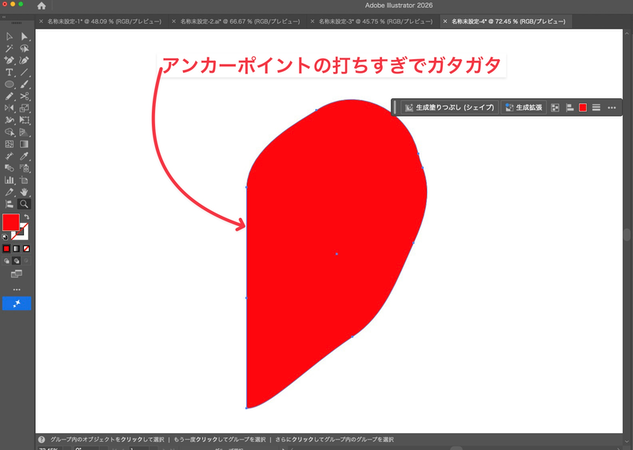Change Screen Mode
This screenshot has height=450, width=633.
pos(17,274)
